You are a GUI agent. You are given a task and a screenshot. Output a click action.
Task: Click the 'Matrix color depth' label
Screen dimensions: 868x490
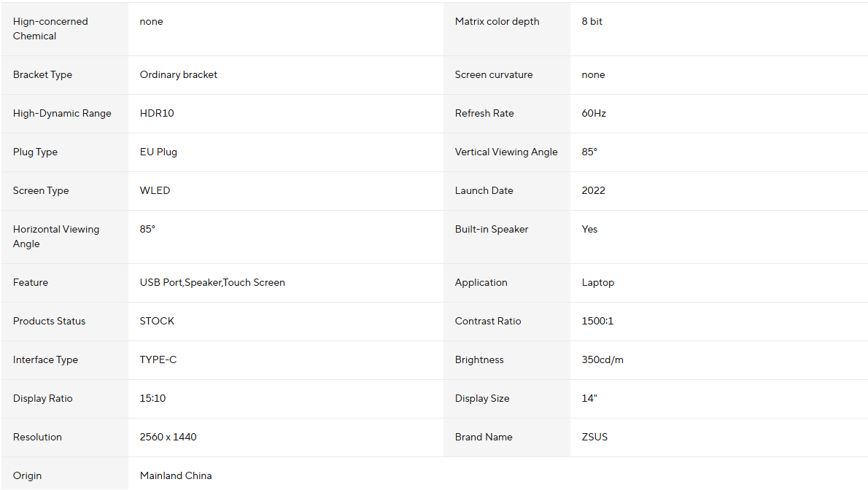[497, 21]
